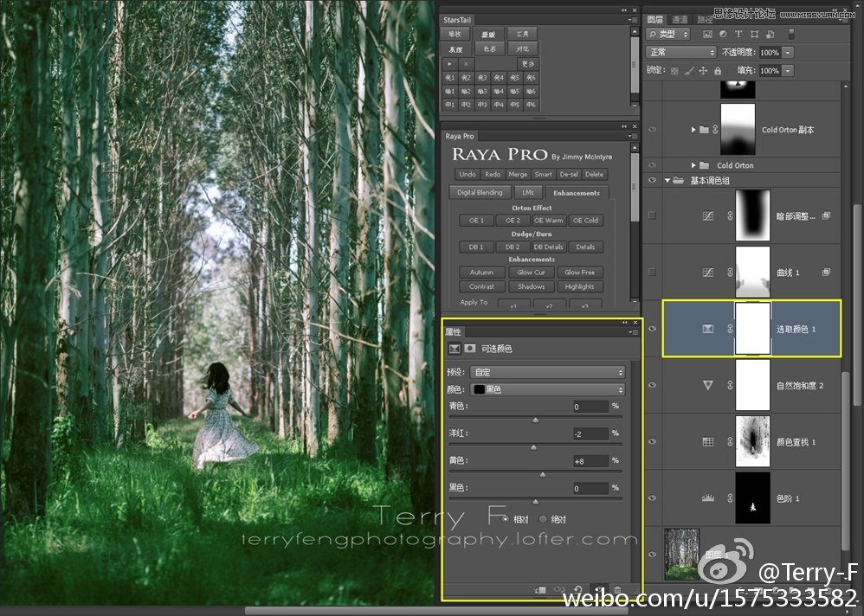864x616 pixels.
Task: Open the LMs tab in Raya Pro
Action: click(528, 193)
